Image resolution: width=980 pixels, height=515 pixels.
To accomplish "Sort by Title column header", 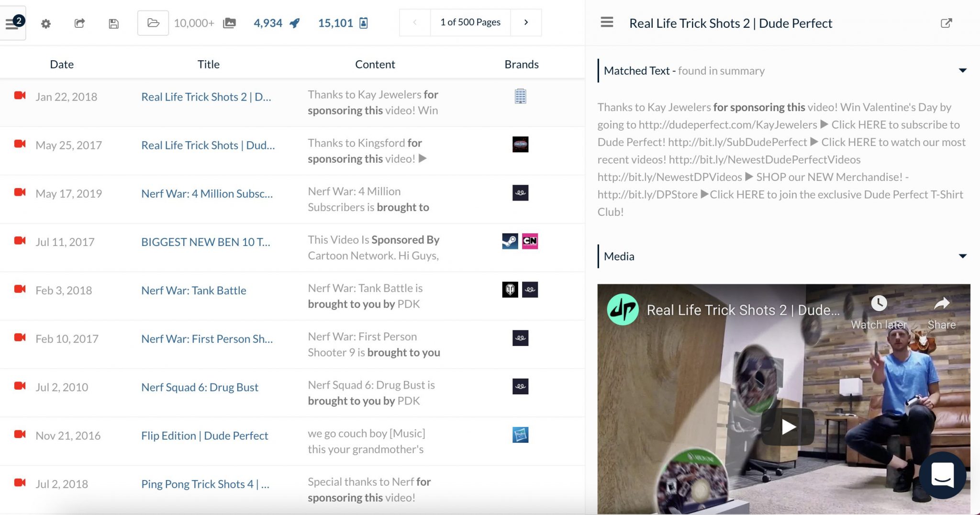I will pyautogui.click(x=209, y=64).
